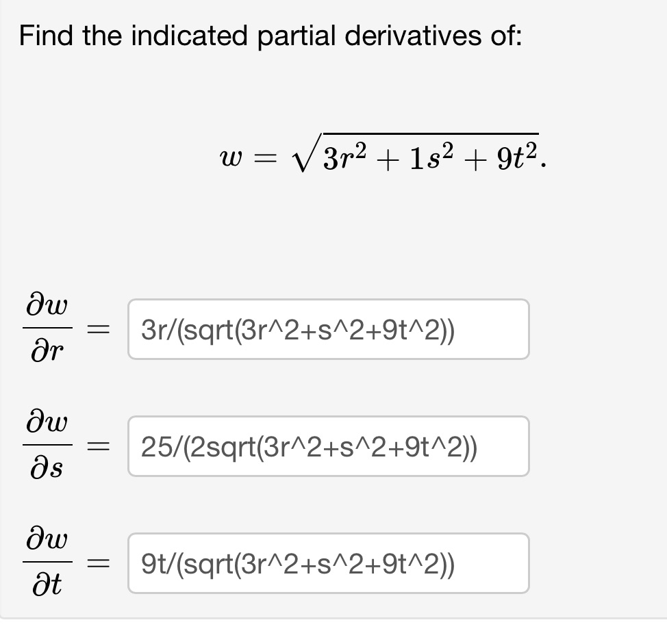Viewport: 667px width, 644px height.
Task: Click the w variable in the equation
Action: 231,157
